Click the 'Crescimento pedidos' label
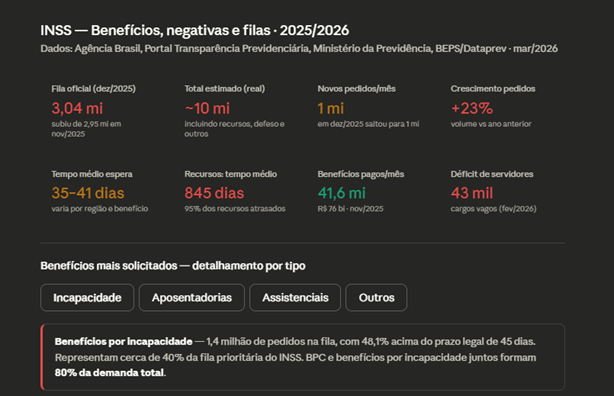This screenshot has width=614, height=396. 493,89
